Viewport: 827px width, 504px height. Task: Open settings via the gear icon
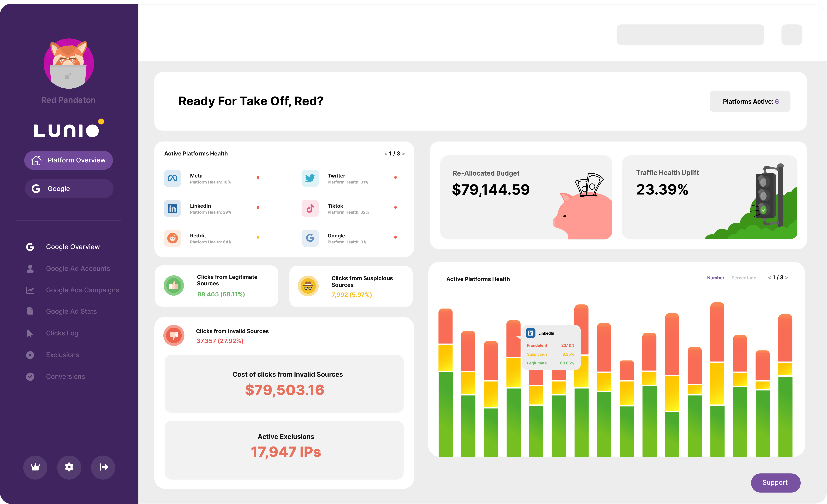69,467
